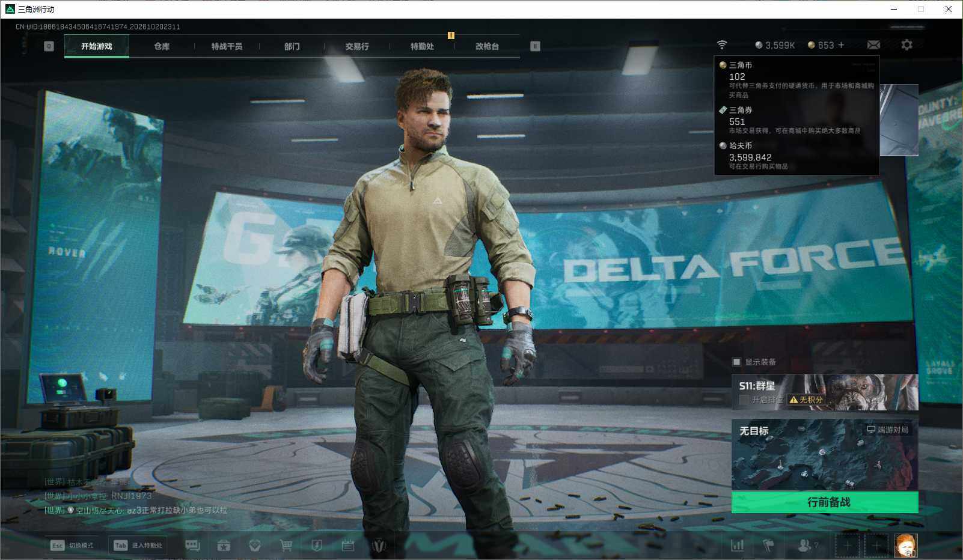Image resolution: width=963 pixels, height=560 pixels.
Task: Enable the 开启排位 checkbox
Action: (x=744, y=400)
